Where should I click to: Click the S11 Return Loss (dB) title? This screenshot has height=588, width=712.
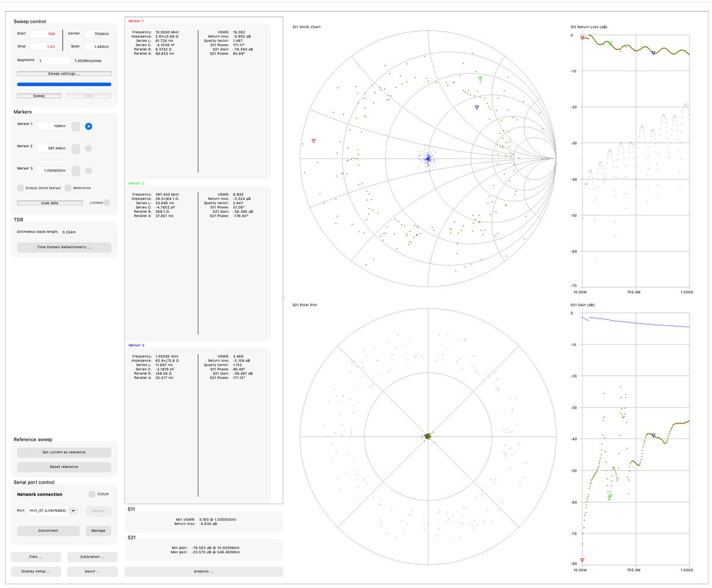pyautogui.click(x=589, y=27)
